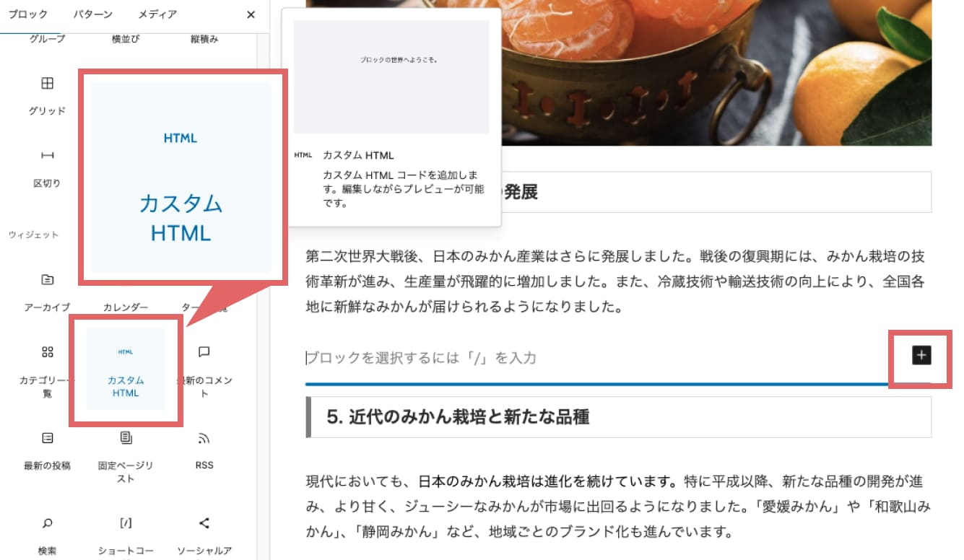The image size is (964, 560).
Task: Select the 最新の投稿 block icon
Action: coord(46,437)
